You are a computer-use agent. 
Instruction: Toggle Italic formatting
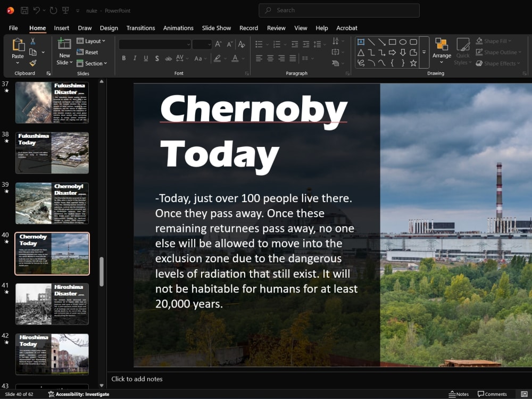point(135,59)
